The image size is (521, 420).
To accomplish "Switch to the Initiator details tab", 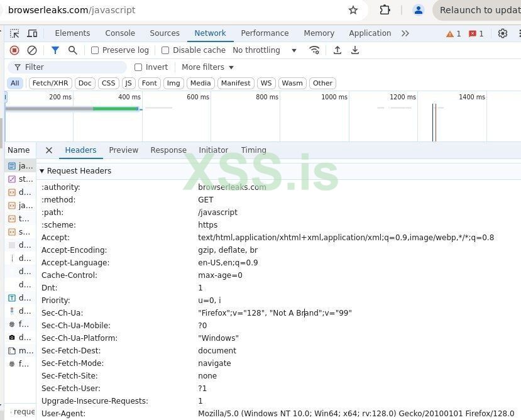I will 213,150.
